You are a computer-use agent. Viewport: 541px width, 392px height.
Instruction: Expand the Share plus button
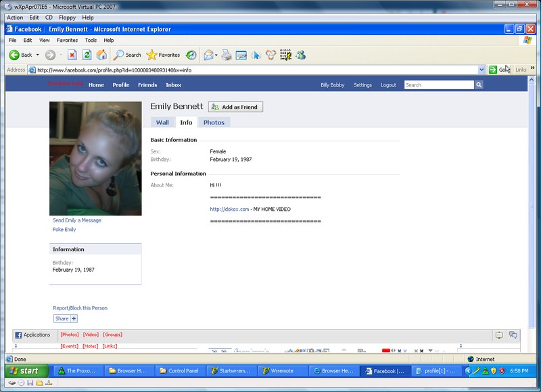74,318
